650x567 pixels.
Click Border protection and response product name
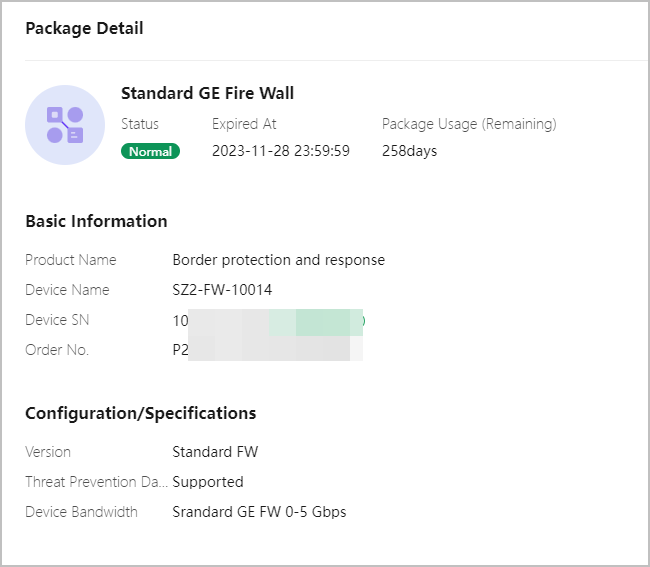(x=279, y=260)
